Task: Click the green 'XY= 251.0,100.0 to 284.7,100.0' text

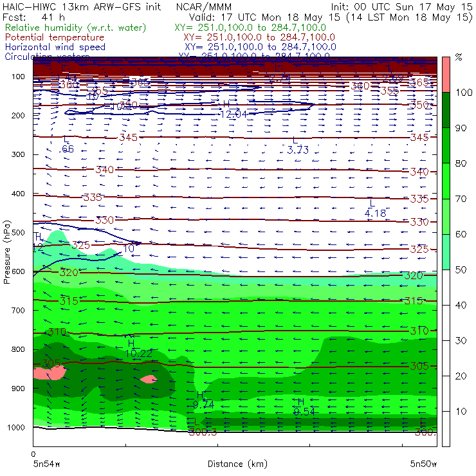Action: point(250,28)
